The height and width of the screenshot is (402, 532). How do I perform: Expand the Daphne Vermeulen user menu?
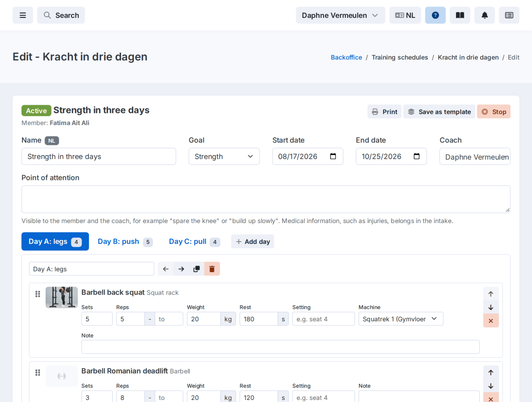pos(340,15)
